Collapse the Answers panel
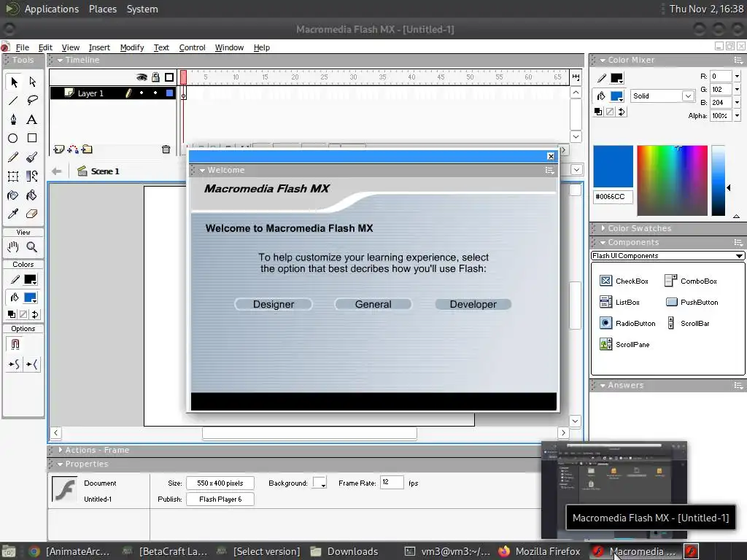The width and height of the screenshot is (747, 560). coord(603,385)
